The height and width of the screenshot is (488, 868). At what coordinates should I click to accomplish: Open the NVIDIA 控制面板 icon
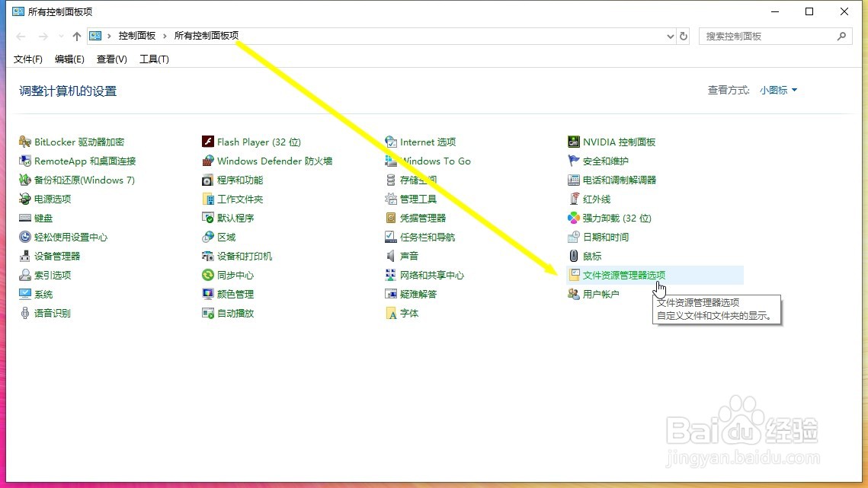coord(574,142)
